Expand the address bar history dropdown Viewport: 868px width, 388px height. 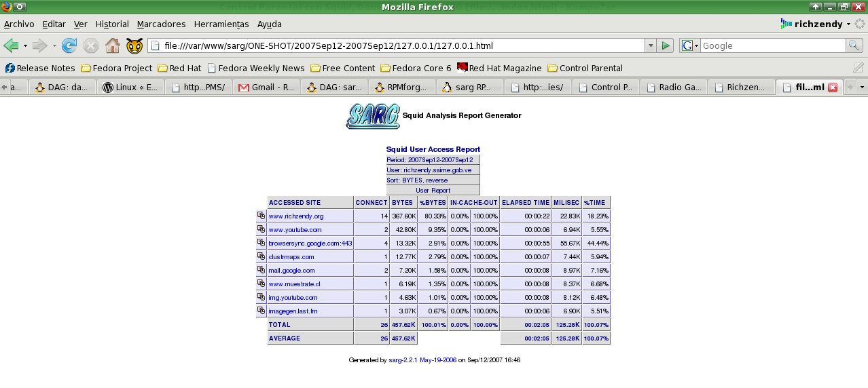pos(651,46)
